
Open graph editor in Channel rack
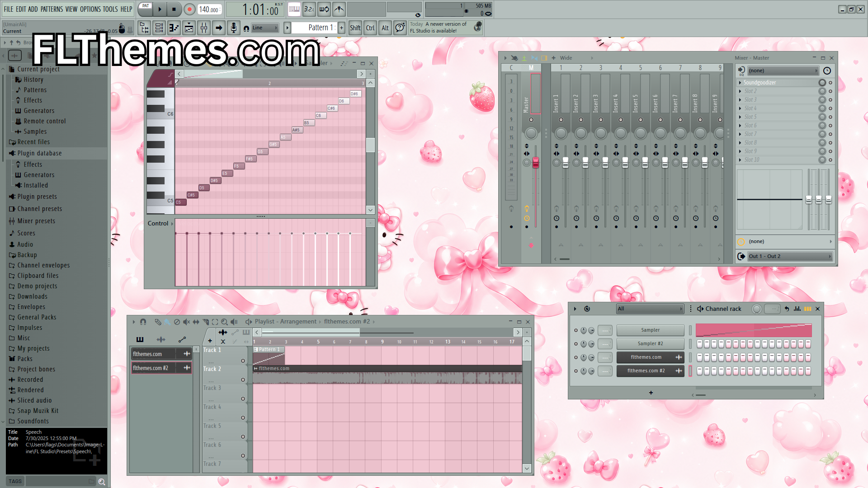point(797,309)
